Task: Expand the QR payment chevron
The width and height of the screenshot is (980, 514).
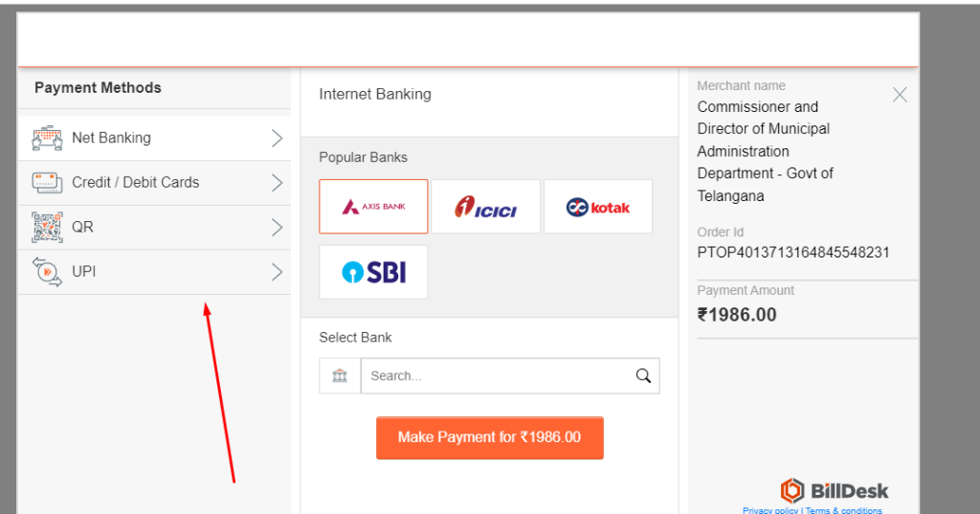Action: point(277,227)
